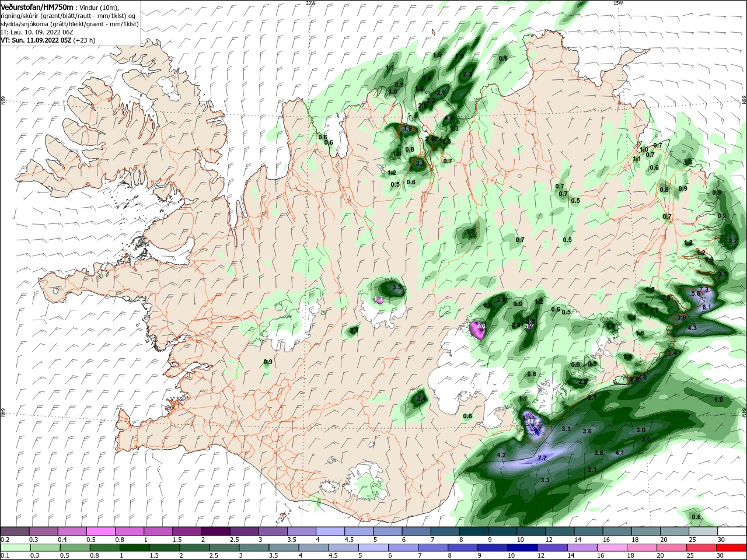Select the darkest plum 2–2.5 swatch, top row
The width and height of the screenshot is (747, 560).
coord(217,531)
